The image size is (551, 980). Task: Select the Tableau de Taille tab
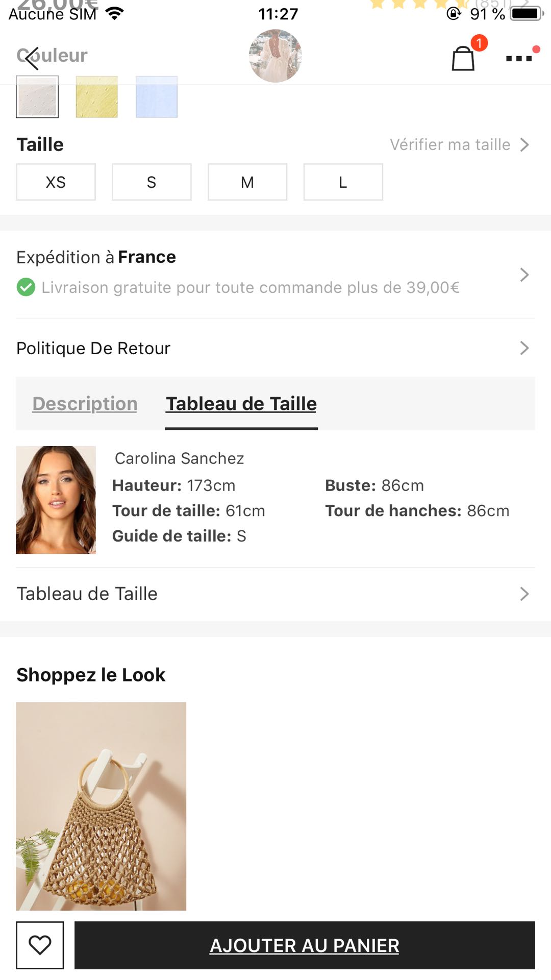click(x=241, y=404)
